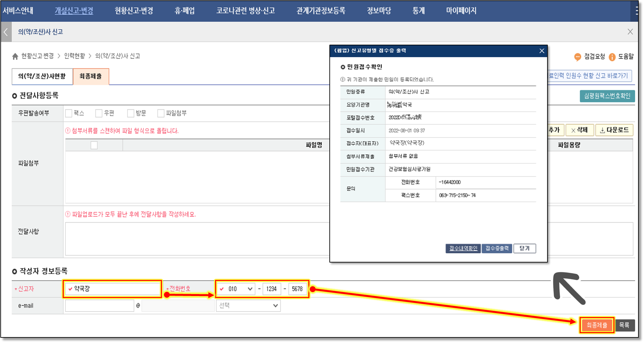The width and height of the screenshot is (644, 343).
Task: Open the 개설신고·변경 menu
Action: (74, 11)
